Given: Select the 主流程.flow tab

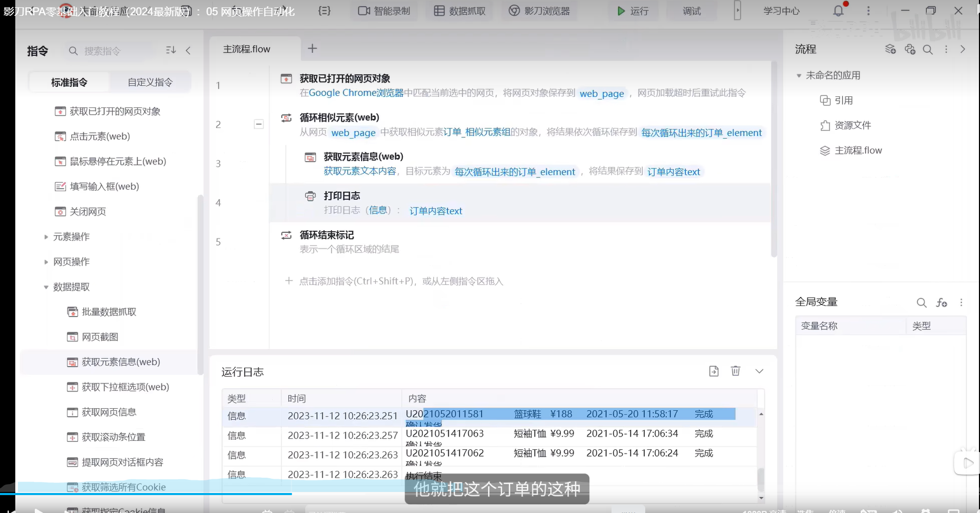Looking at the screenshot, I should pos(247,49).
